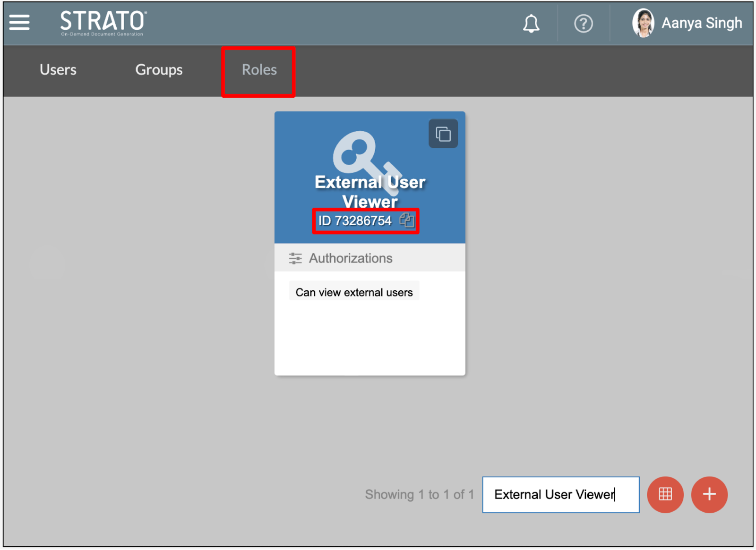Switch to grid table view
The image size is (756, 550).
point(665,494)
